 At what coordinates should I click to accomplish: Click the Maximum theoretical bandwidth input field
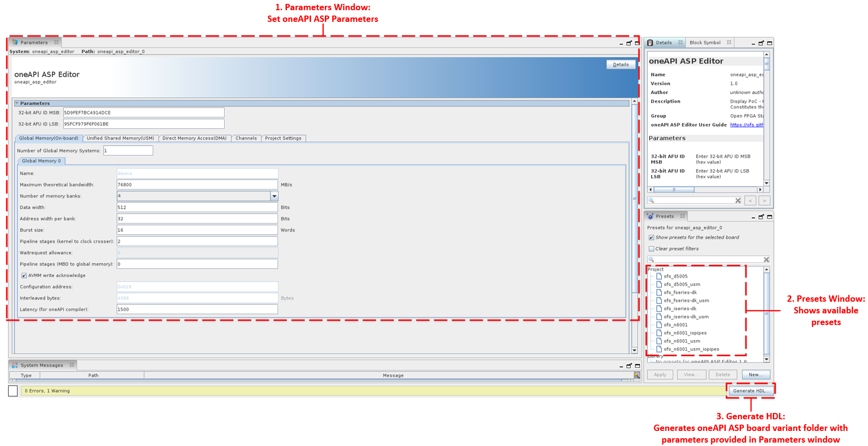[197, 185]
